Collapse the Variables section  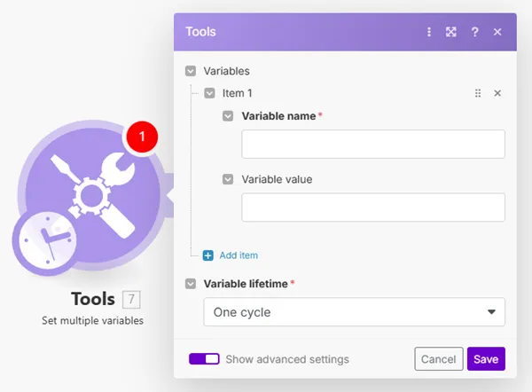point(191,71)
